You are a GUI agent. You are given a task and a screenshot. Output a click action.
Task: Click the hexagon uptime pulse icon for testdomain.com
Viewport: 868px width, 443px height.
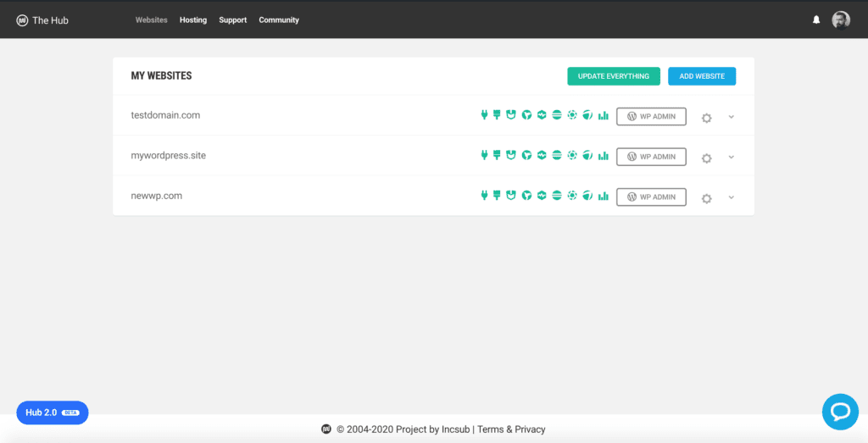tap(542, 115)
